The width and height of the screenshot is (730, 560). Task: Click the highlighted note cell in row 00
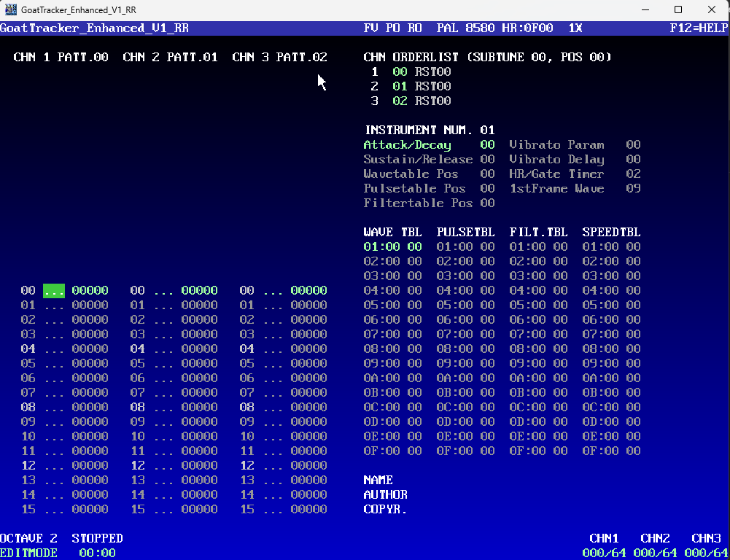coord(54,290)
